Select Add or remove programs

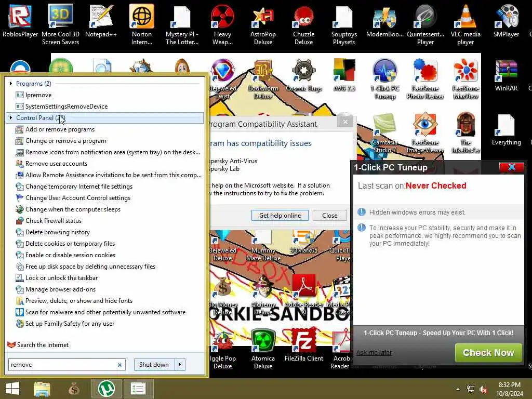point(60,129)
